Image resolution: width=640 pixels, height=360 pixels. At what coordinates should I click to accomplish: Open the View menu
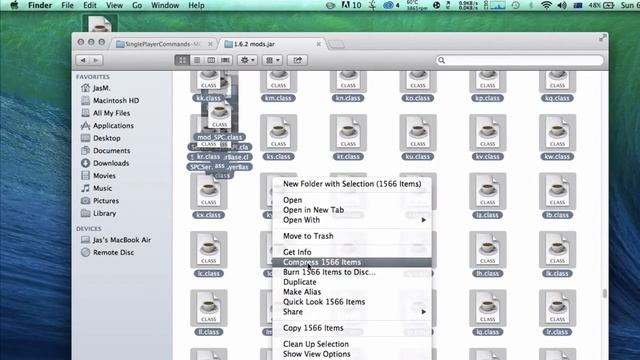tap(114, 5)
